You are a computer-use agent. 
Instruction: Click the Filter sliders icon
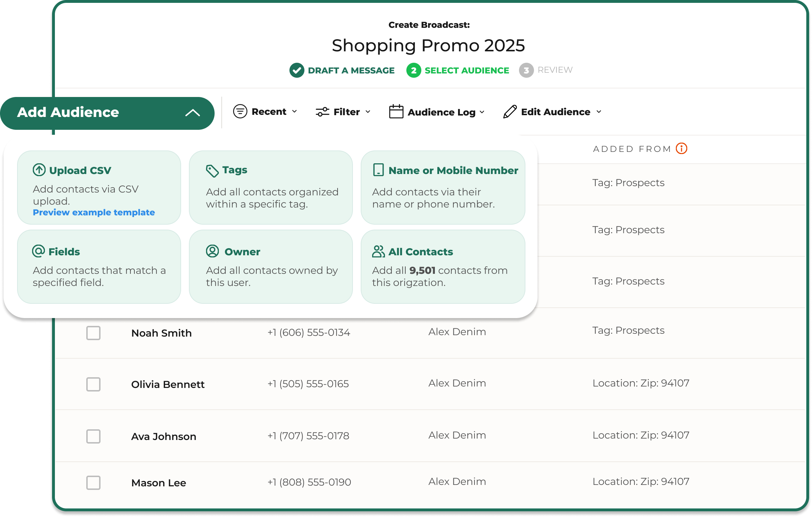(322, 112)
